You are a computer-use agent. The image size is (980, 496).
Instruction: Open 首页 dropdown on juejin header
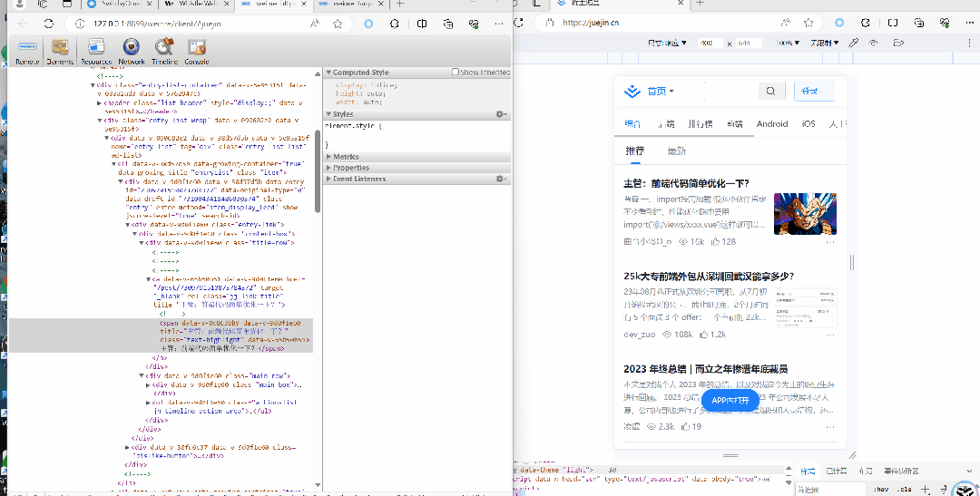tap(661, 92)
